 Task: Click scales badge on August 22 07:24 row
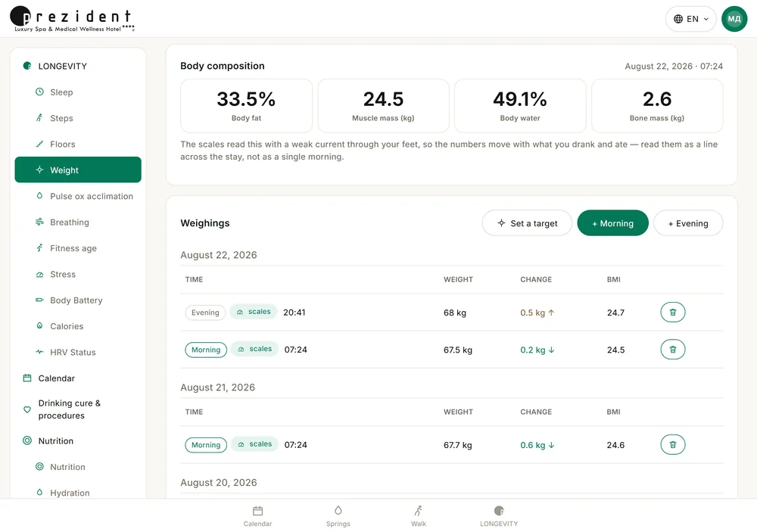pos(254,349)
